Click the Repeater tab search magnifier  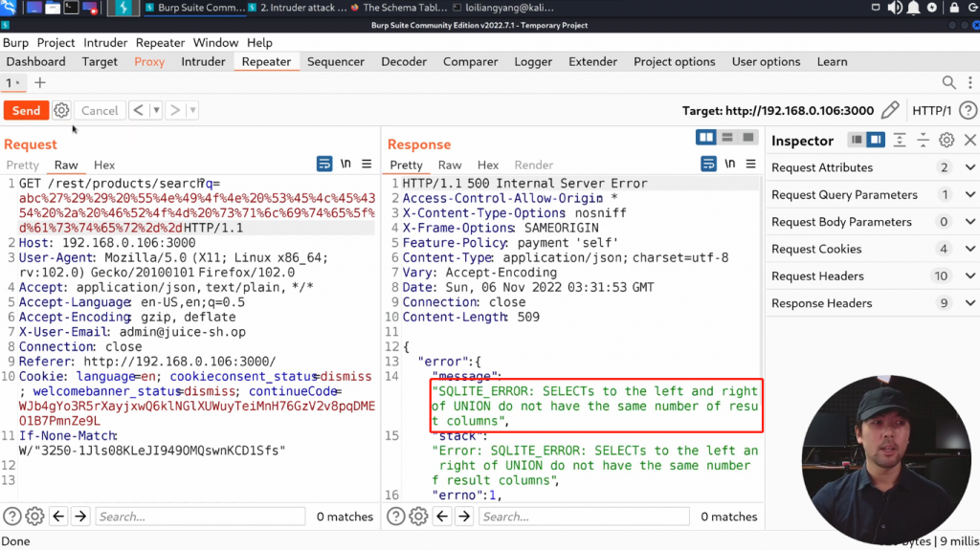click(x=948, y=83)
